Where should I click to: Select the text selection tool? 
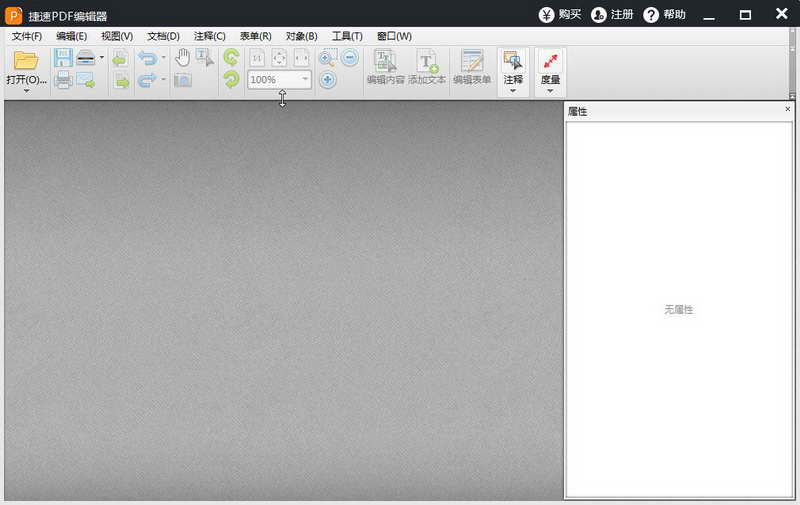(205, 58)
